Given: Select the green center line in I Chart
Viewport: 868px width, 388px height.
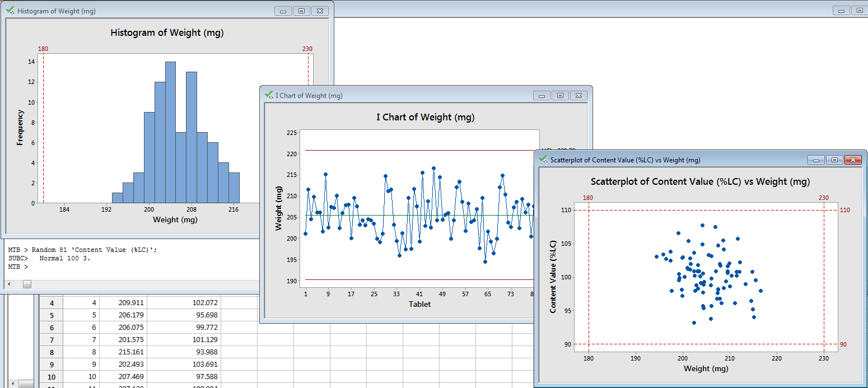Looking at the screenshot, I should (420, 216).
